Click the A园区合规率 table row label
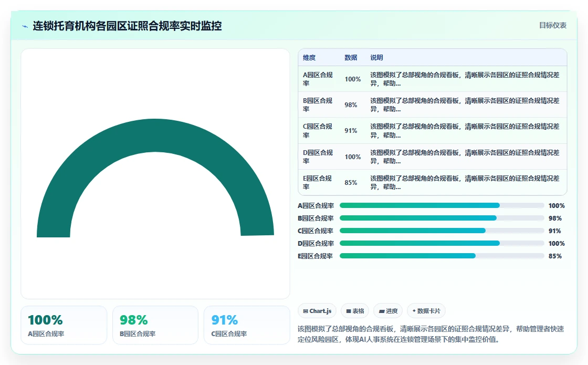This screenshot has width=588, height=365. pos(318,79)
